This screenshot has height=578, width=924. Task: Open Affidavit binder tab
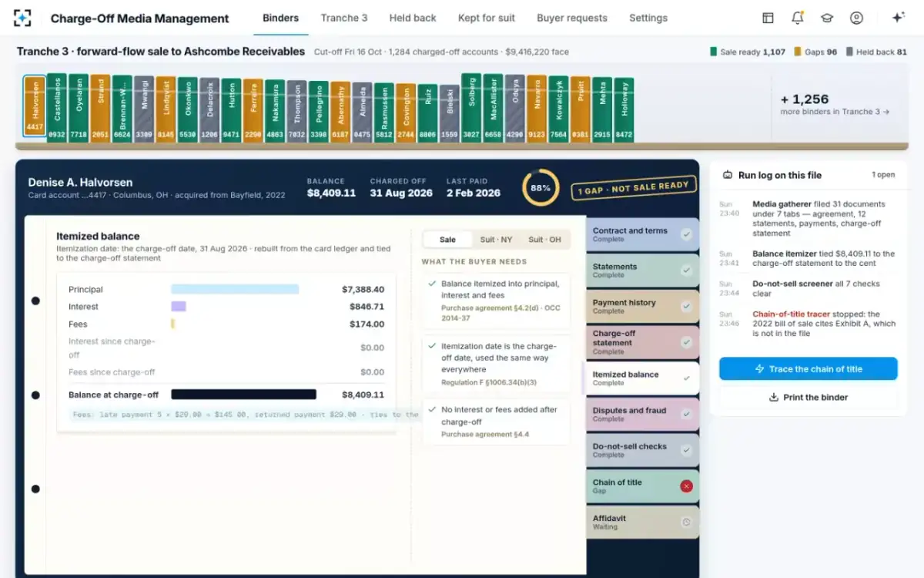pos(642,523)
